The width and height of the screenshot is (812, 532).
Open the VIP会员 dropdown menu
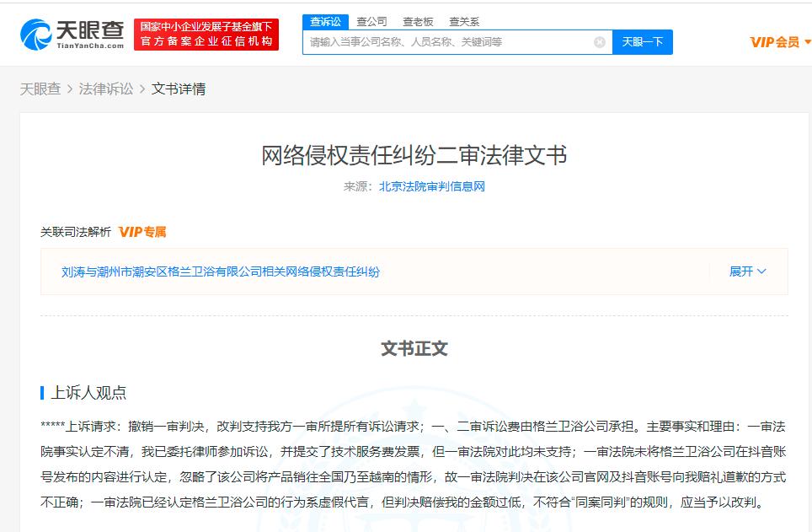(x=780, y=42)
